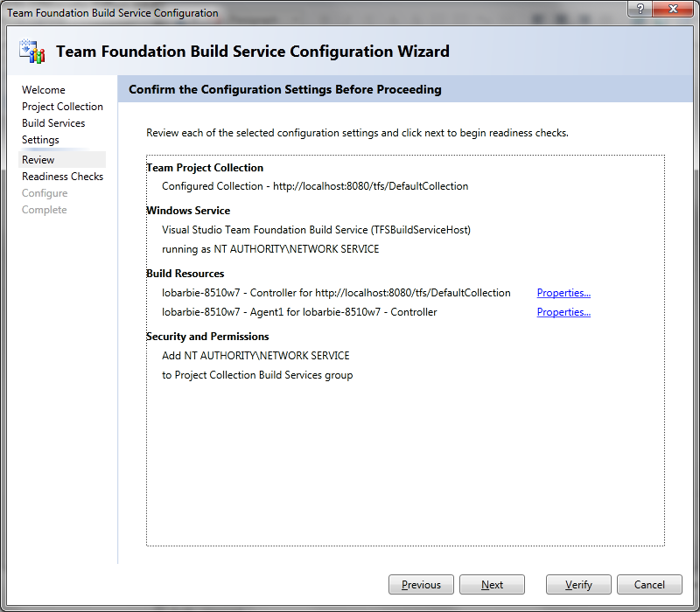
Task: Click the Previous button
Action: pos(421,584)
